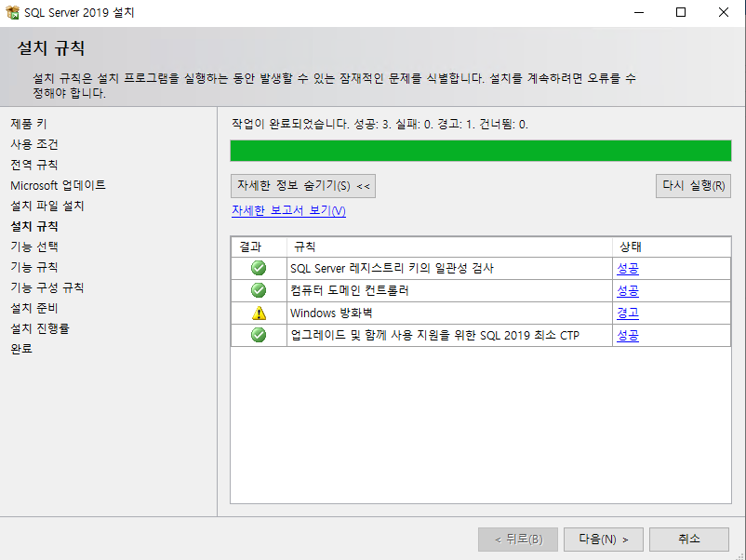746x560 pixels.
Task: Minimize the SQL Server 2019 설치 window
Action: coord(639,12)
